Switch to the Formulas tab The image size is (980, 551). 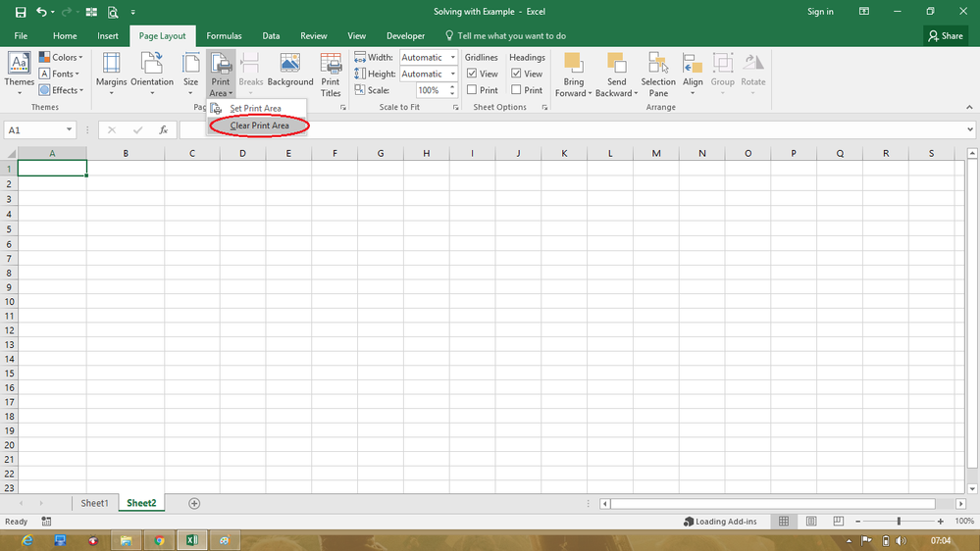click(224, 35)
